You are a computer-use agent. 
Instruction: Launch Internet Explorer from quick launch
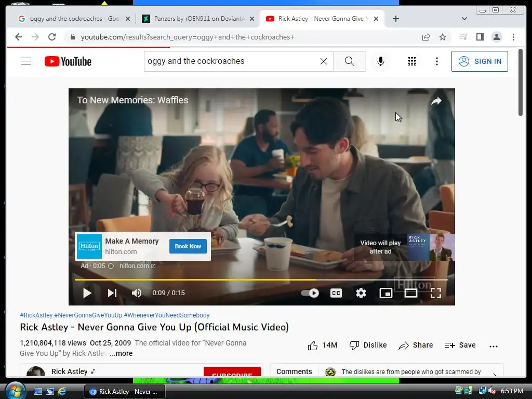click(x=62, y=392)
